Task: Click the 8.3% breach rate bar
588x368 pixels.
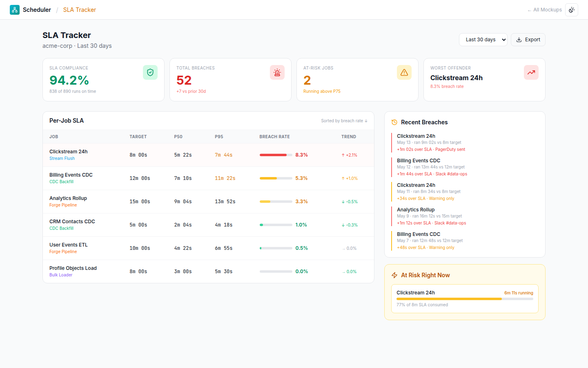Action: pyautogui.click(x=276, y=155)
